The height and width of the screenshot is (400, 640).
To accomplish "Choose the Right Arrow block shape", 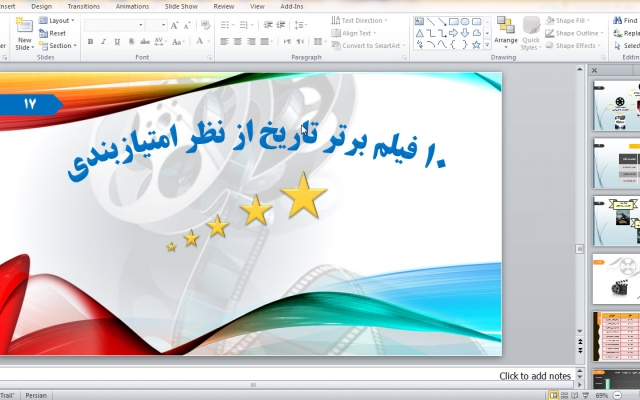I will [453, 33].
